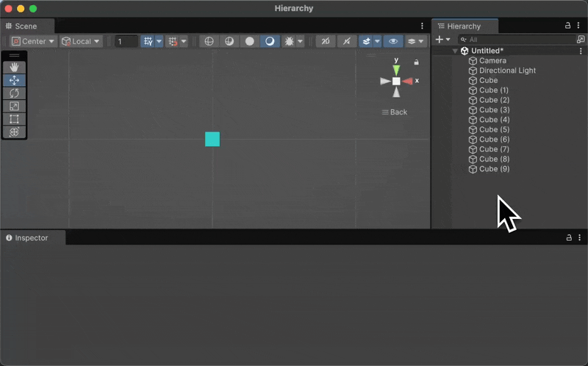Viewport: 588px width, 366px height.
Task: Click the cube icon beside Directional Light
Action: [x=473, y=71]
